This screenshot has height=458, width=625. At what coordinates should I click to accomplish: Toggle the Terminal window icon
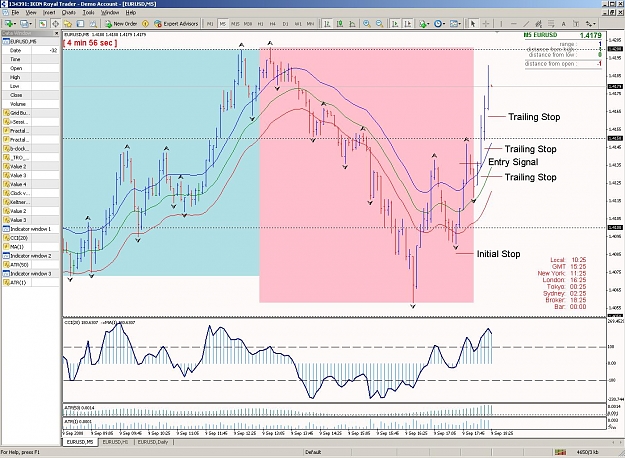coord(80,24)
